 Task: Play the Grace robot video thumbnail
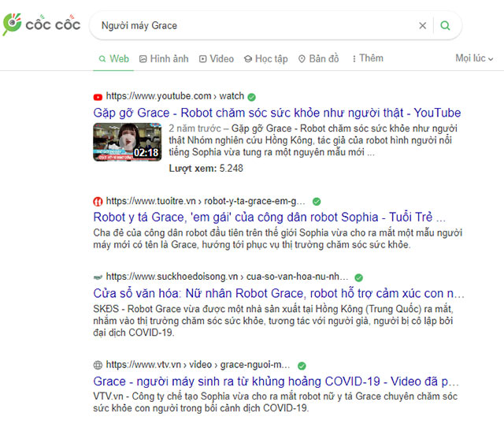[x=128, y=142]
